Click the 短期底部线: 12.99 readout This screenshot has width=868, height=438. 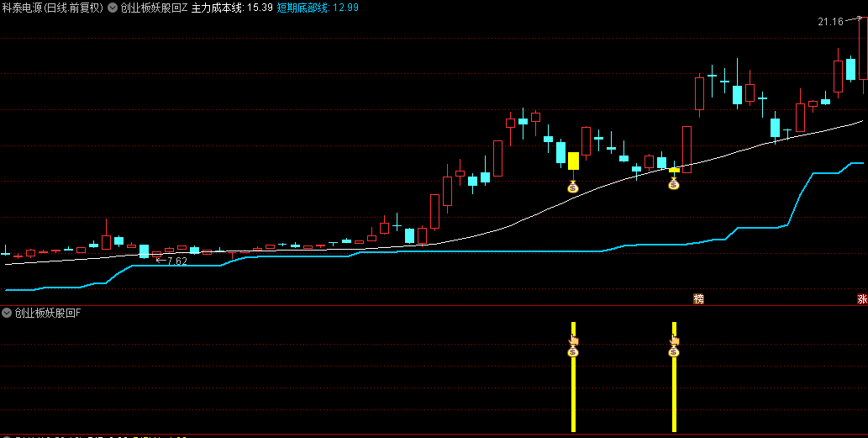[x=317, y=8]
